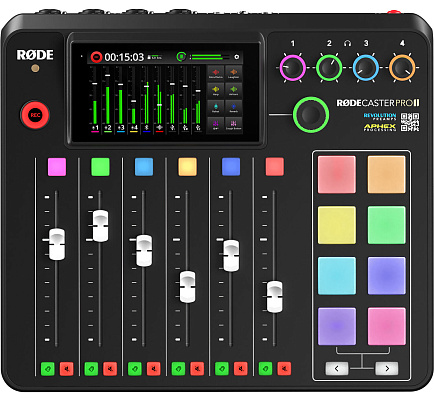Tap the blue on-screen sound pad
This screenshot has width=434, height=400.
click(233, 108)
